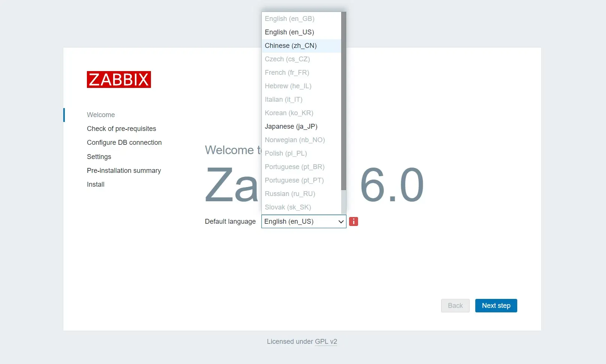
Task: Select Slovak (sk_SK) language entry
Action: click(x=302, y=207)
